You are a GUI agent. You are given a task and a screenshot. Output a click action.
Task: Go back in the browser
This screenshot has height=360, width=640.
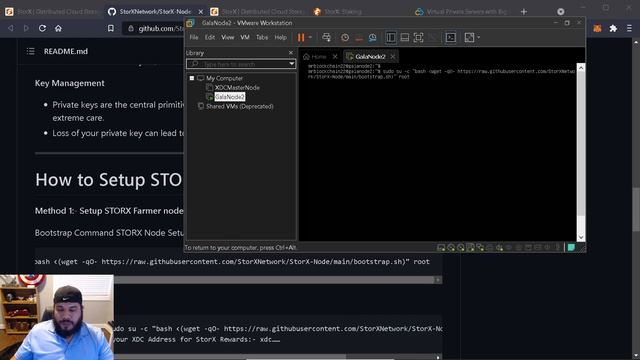[x=11, y=28]
